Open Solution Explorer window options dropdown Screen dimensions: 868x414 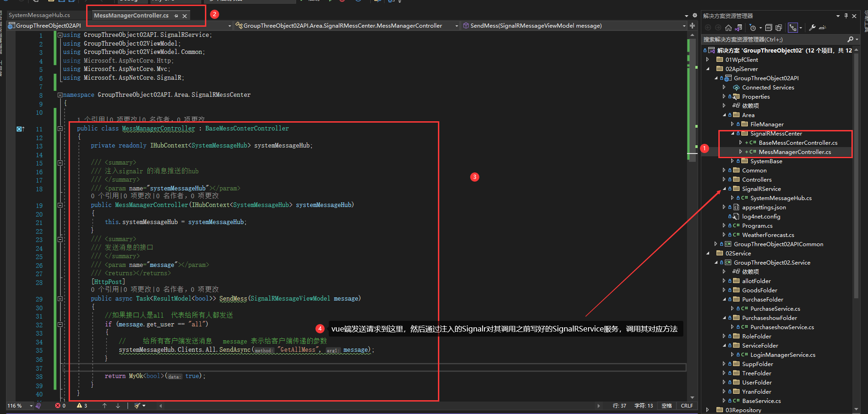(838, 16)
